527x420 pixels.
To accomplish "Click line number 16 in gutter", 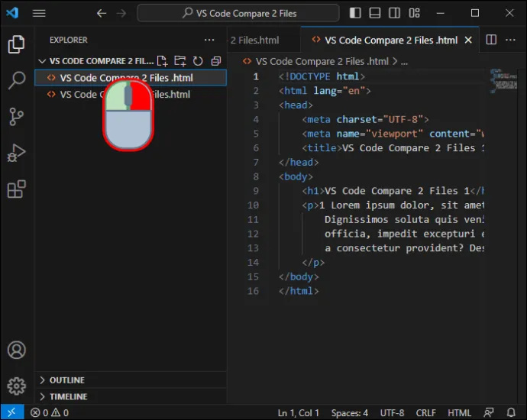I will (x=253, y=291).
